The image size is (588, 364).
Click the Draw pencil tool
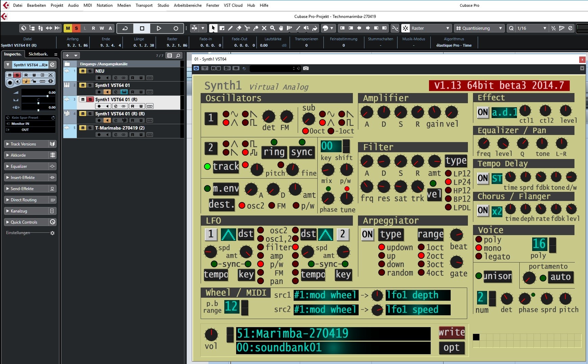point(230,28)
